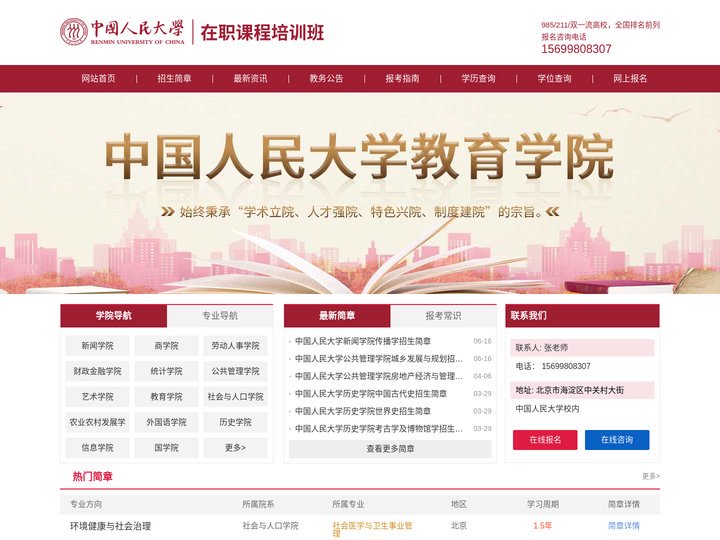
Task: Switch to the 学院导航 tab
Action: coord(113,315)
